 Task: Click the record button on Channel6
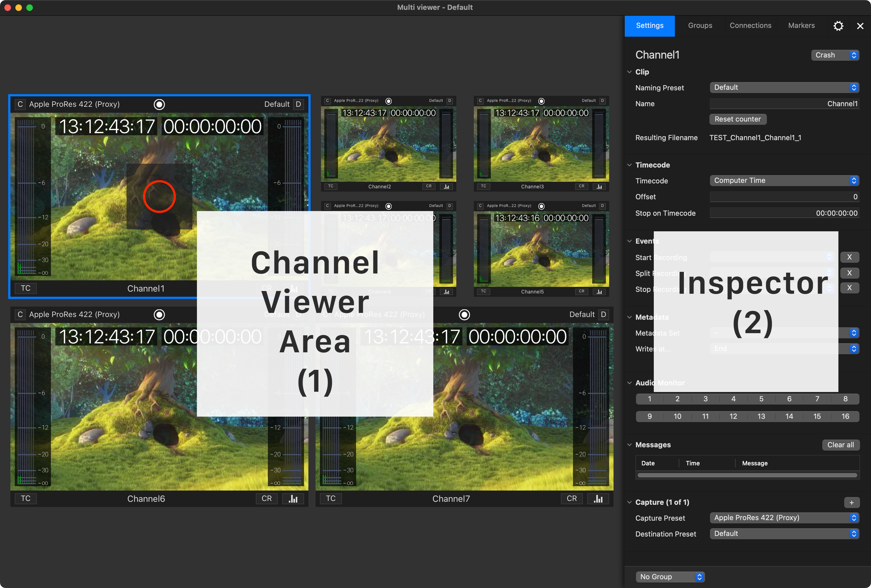[159, 315]
